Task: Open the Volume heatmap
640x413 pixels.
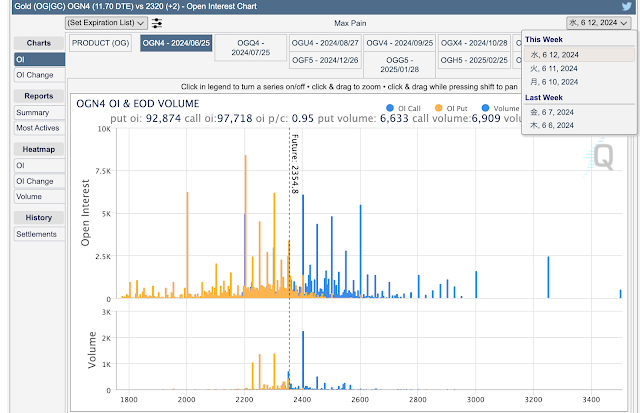Action: point(40,197)
